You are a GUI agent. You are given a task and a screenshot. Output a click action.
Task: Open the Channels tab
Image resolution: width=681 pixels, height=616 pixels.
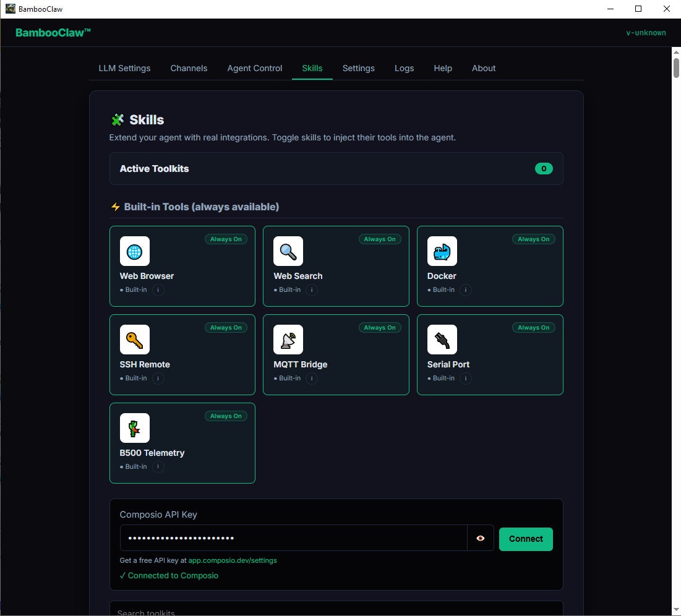189,68
